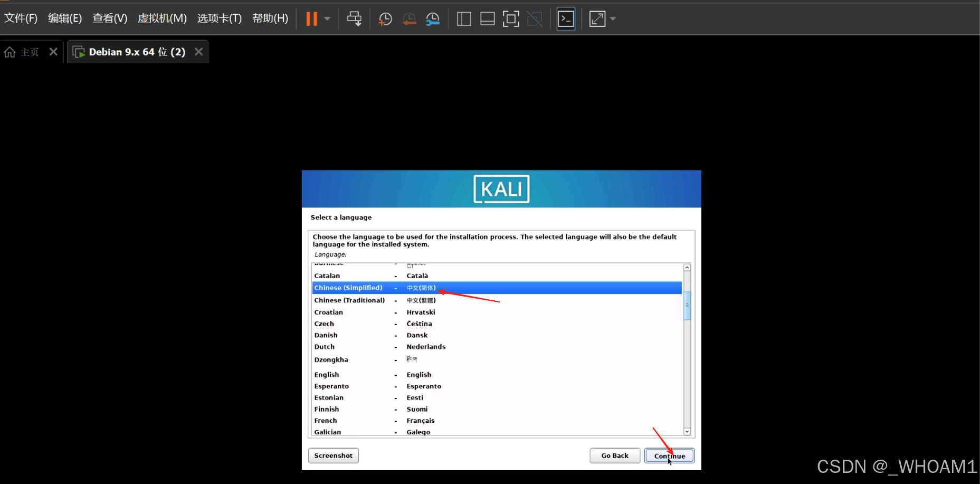Take a snapshot of the VM
The width and height of the screenshot is (980, 484).
click(385, 19)
